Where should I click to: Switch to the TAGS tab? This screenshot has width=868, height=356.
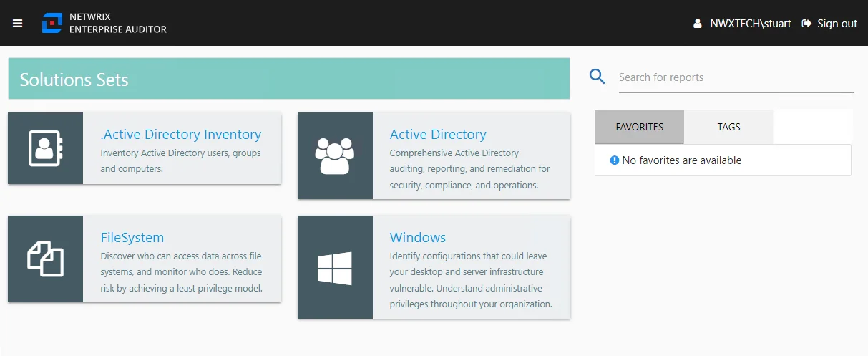pos(728,127)
